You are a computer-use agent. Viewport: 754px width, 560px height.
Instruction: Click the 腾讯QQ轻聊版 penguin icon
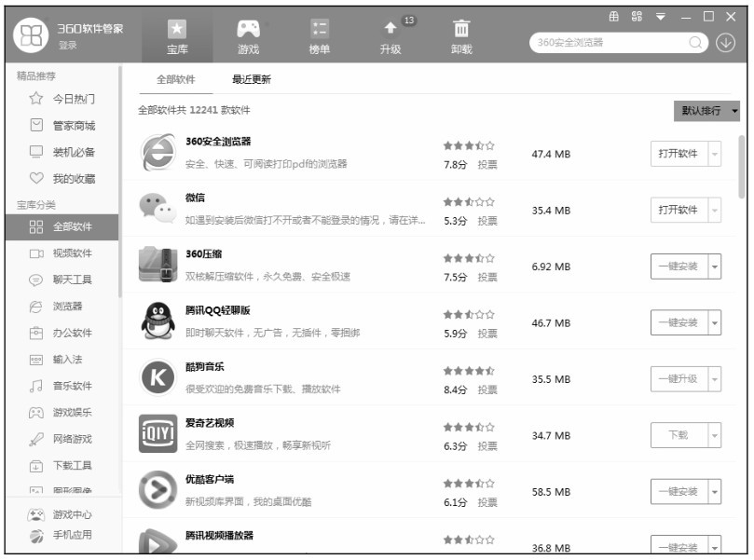tap(158, 321)
